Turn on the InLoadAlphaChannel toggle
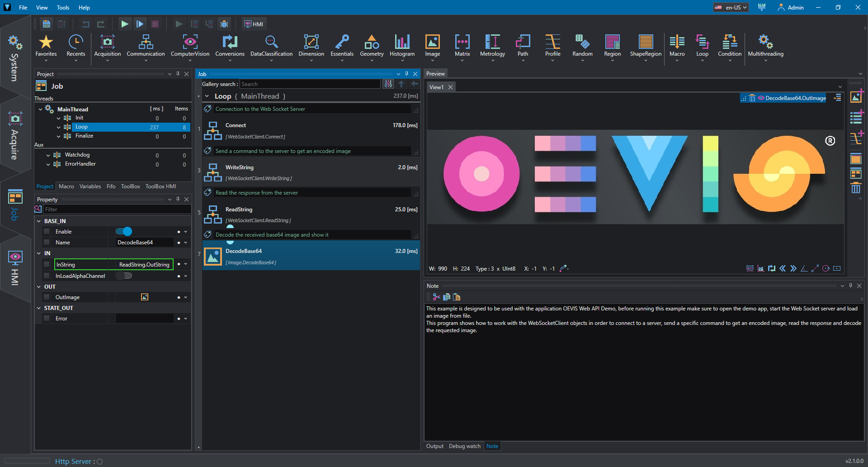Viewport: 868px width, 467px height. (x=124, y=276)
